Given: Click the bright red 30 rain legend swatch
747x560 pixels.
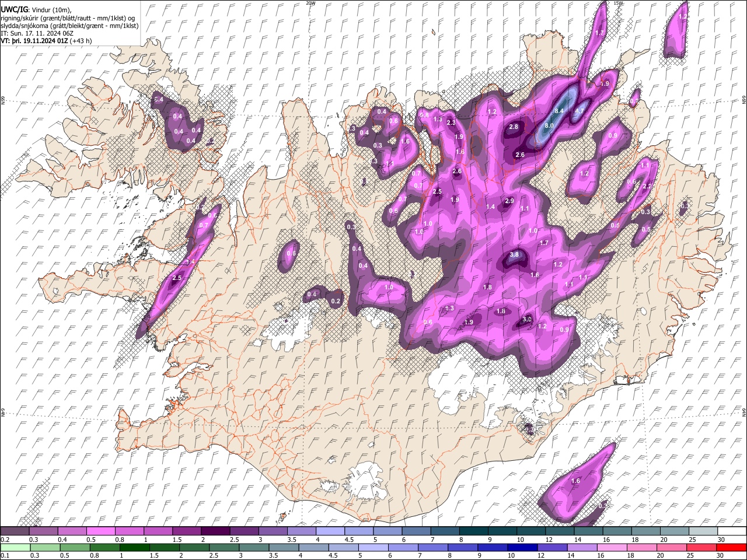Looking at the screenshot, I should [731, 547].
